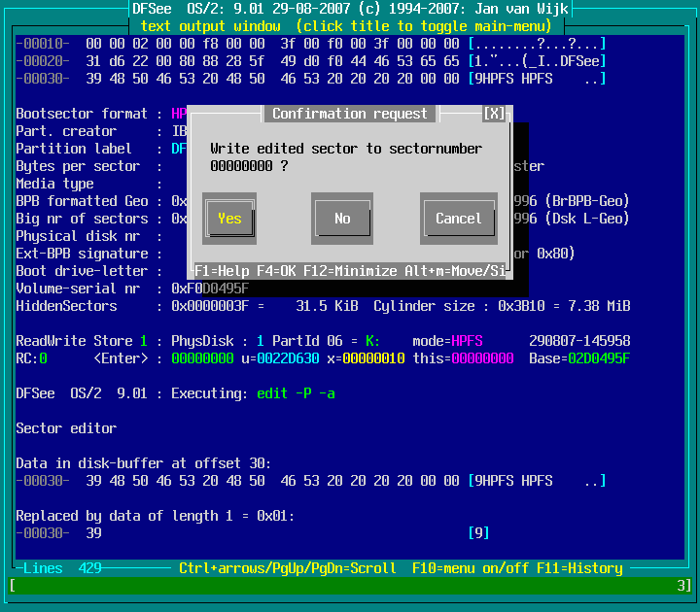
Task: Select the hex row at offset 00010
Action: coord(272,44)
